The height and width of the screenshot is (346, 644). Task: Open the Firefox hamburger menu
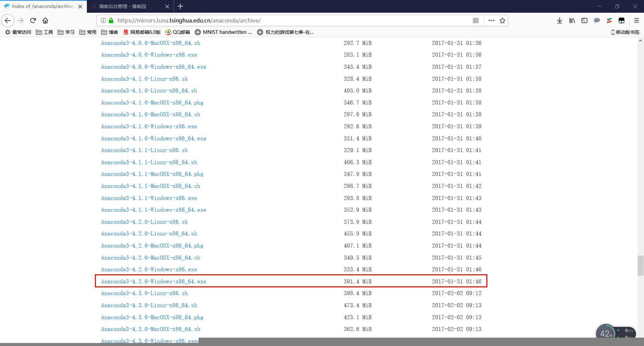point(636,20)
